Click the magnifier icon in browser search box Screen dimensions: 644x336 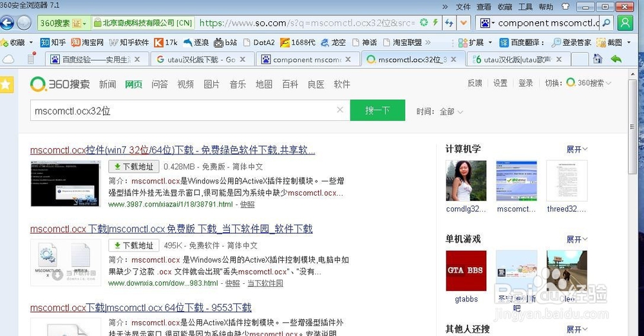coord(606,23)
